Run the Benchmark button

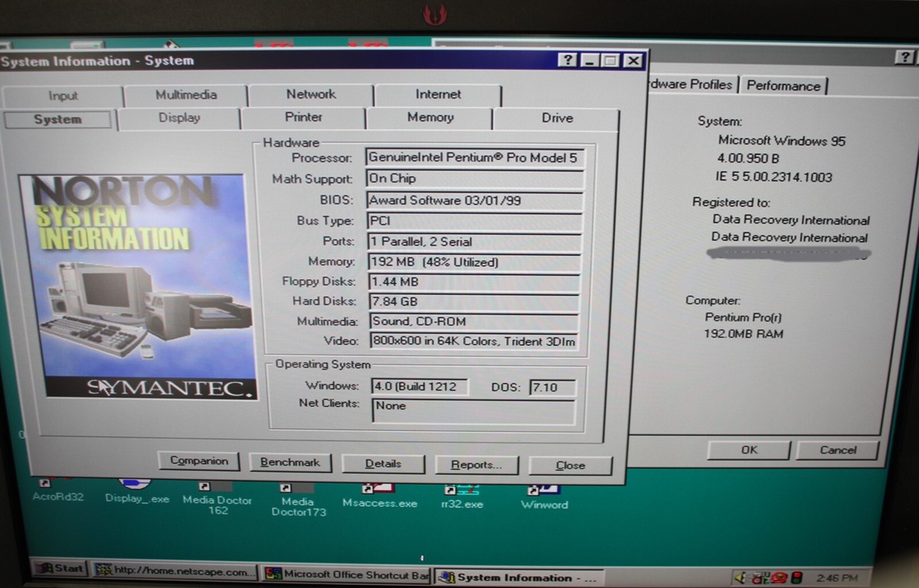click(x=289, y=462)
